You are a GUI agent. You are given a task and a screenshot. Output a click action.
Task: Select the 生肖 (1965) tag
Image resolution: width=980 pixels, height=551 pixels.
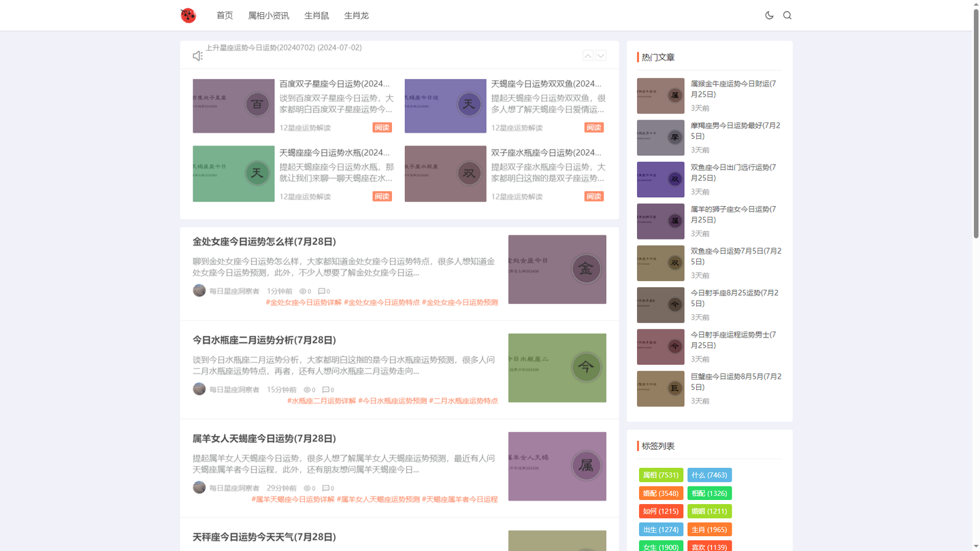point(709,529)
